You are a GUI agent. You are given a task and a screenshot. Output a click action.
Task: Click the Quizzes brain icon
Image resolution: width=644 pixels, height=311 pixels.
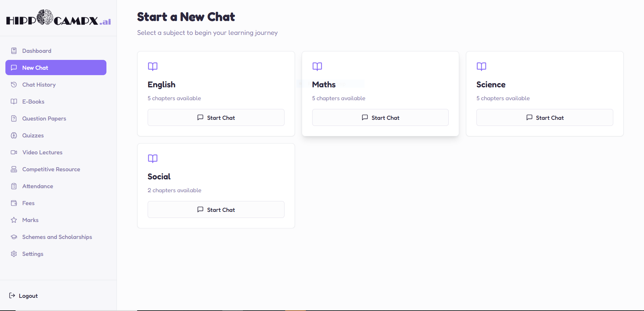tap(14, 135)
